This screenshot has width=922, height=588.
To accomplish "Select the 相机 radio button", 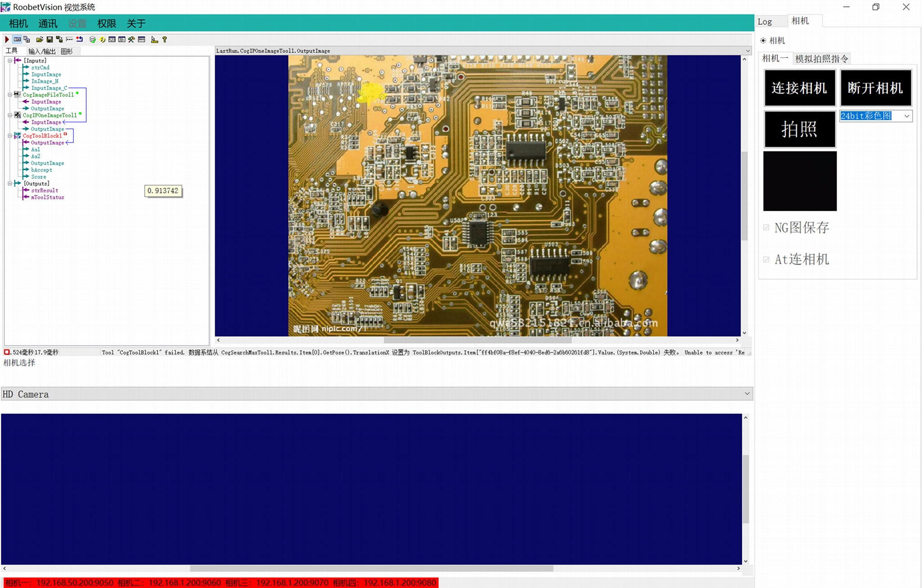I will point(763,41).
